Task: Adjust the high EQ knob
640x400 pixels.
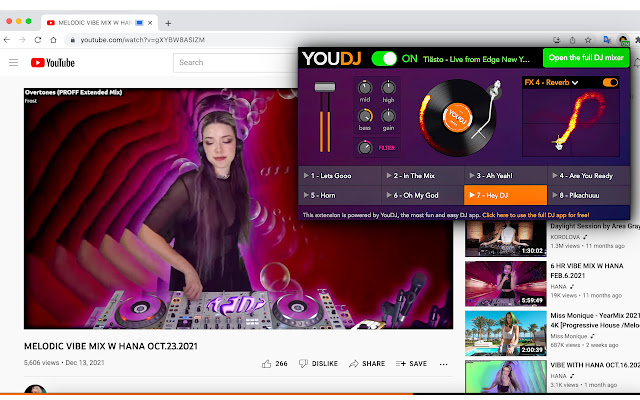Action: (388, 88)
